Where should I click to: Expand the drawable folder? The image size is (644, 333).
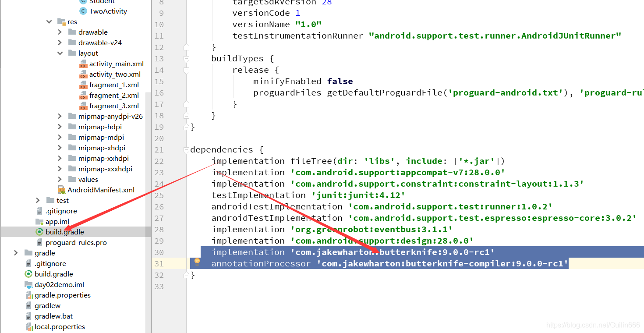(60, 32)
